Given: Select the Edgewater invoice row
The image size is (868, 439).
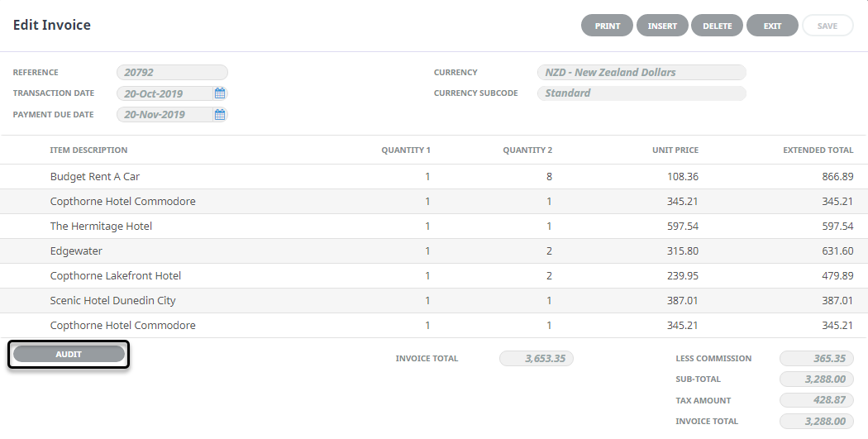Looking at the screenshot, I should tap(434, 251).
